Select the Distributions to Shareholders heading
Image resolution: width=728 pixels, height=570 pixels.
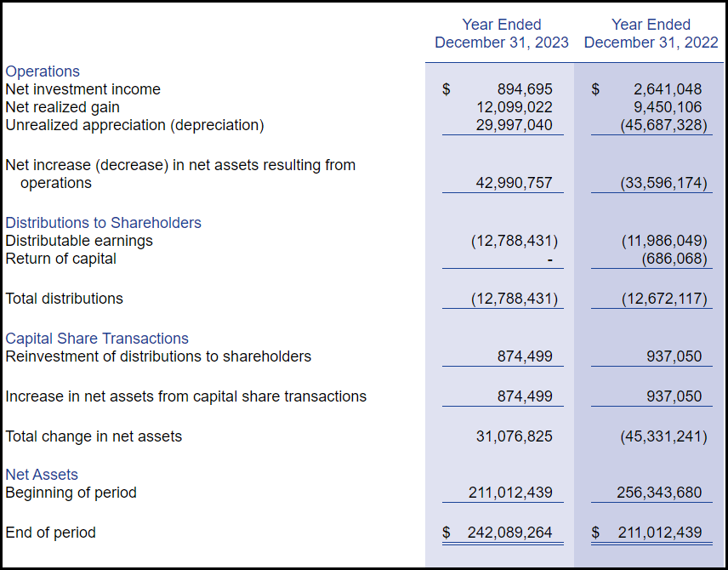click(103, 222)
